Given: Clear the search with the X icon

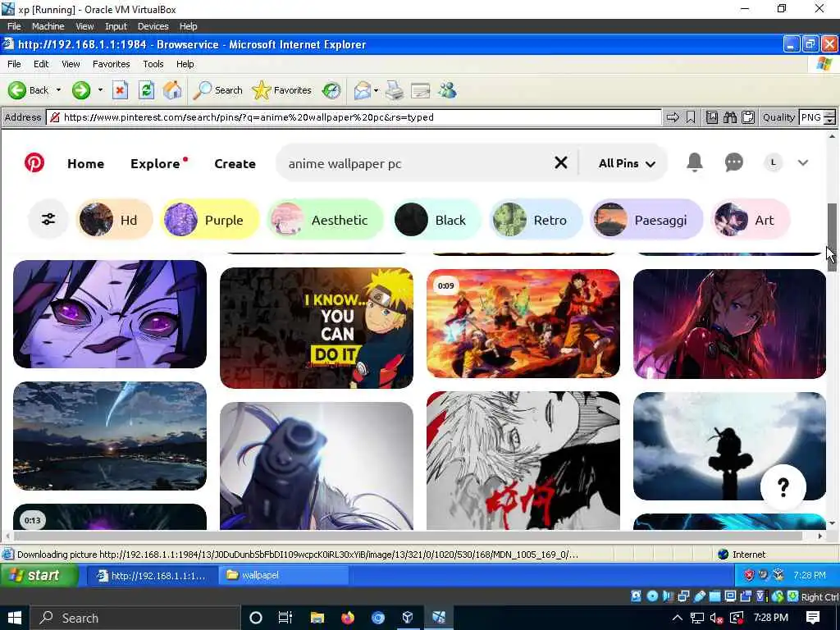Looking at the screenshot, I should (560, 162).
